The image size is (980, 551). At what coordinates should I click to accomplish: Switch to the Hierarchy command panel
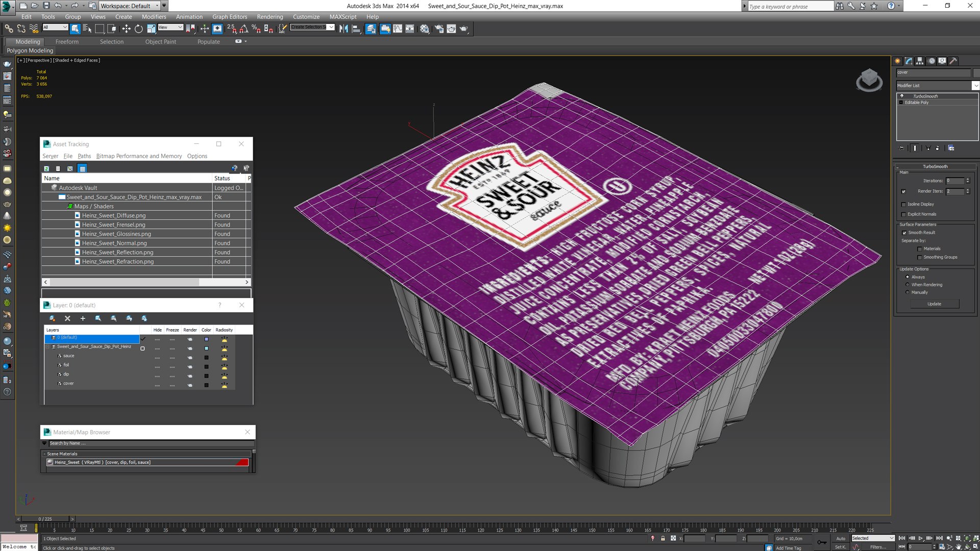pos(920,61)
